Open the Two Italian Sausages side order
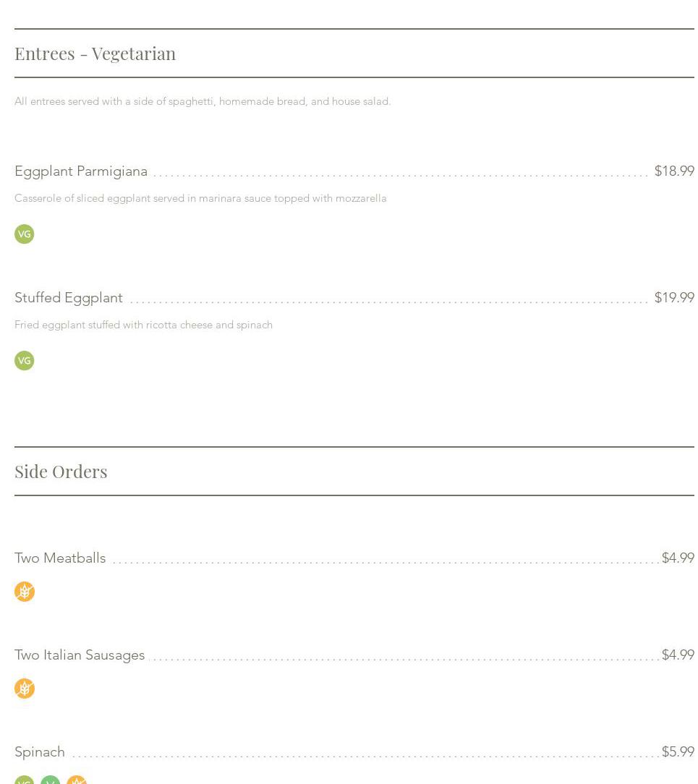The image size is (698, 784). [80, 655]
